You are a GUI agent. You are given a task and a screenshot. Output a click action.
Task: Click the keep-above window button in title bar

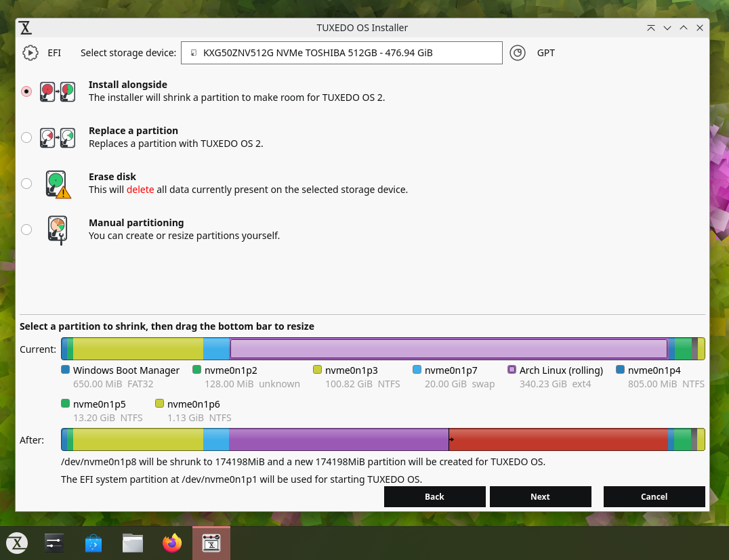[x=651, y=28]
